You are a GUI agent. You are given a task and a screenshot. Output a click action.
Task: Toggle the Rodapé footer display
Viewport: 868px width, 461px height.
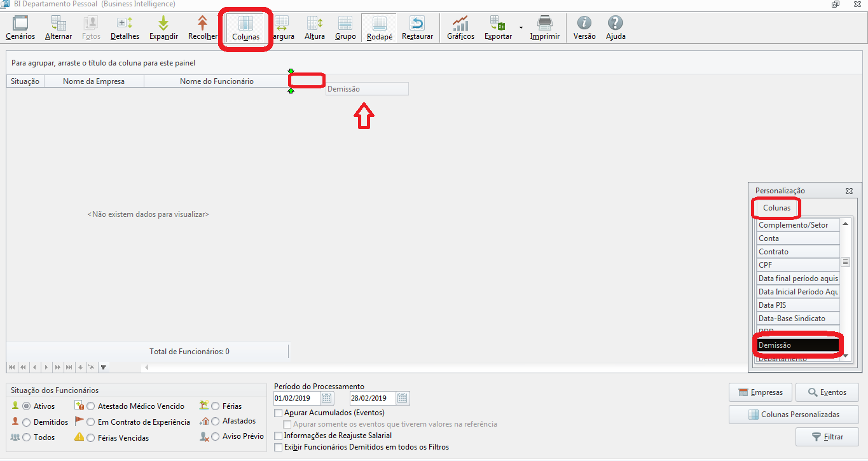[x=379, y=28]
